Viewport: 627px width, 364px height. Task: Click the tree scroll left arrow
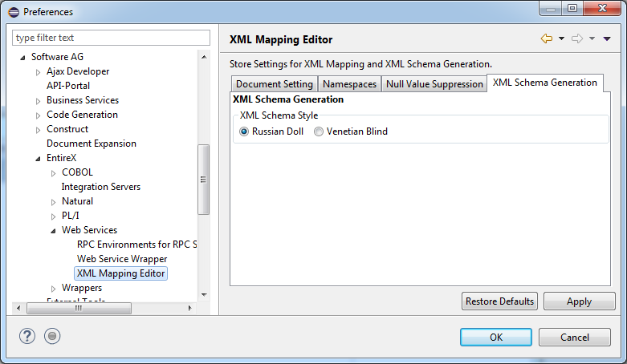coord(18,308)
